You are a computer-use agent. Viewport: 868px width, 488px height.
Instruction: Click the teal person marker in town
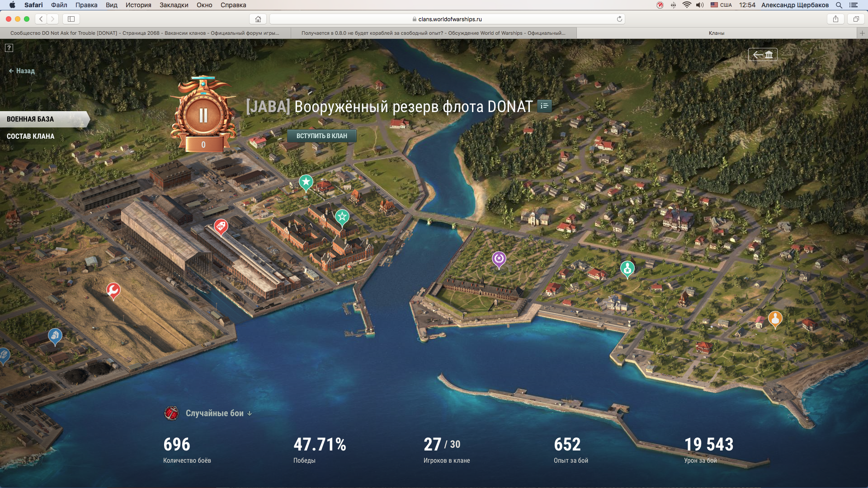[x=627, y=269]
